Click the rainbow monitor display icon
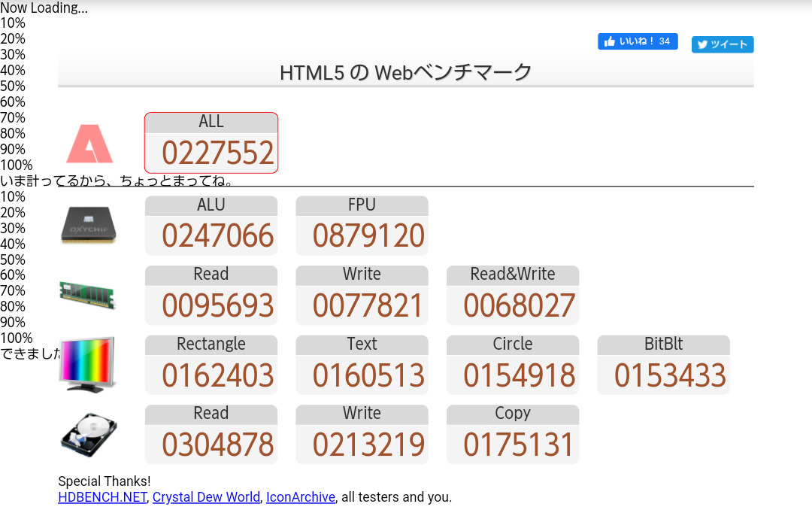 [88, 364]
